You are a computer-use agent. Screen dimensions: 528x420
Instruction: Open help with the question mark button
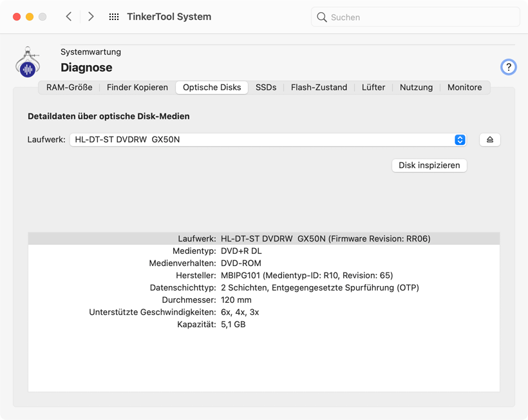(509, 67)
